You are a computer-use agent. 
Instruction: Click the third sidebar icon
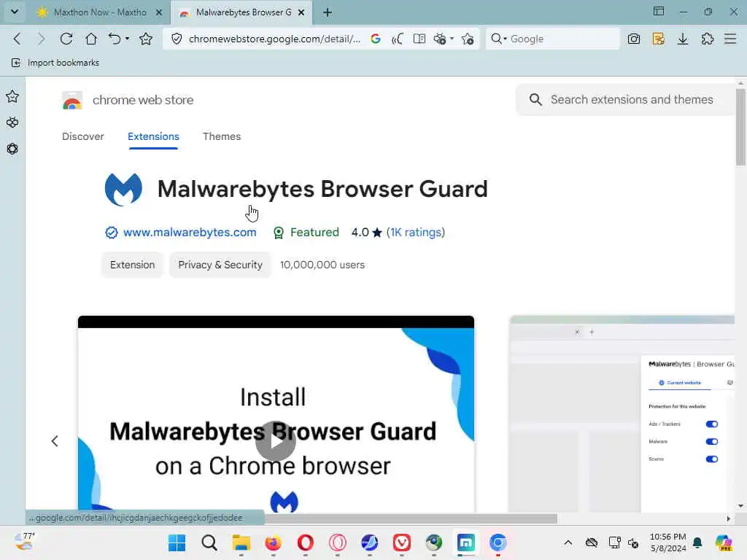tap(12, 149)
